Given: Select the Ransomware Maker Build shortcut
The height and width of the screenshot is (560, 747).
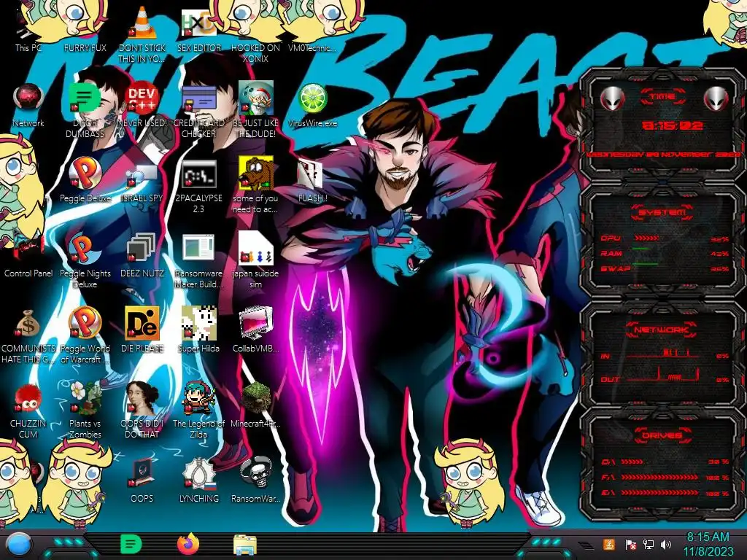Looking at the screenshot, I should coord(198,260).
